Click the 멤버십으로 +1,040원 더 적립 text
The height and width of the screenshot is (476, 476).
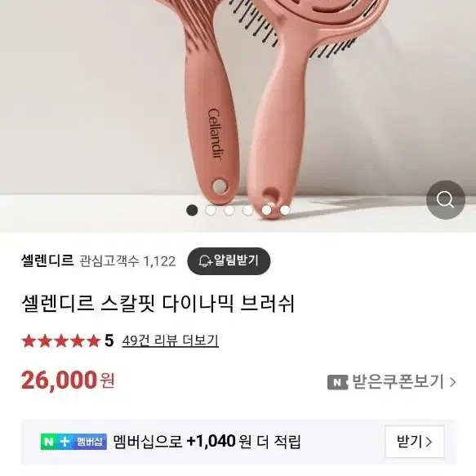pos(207,442)
